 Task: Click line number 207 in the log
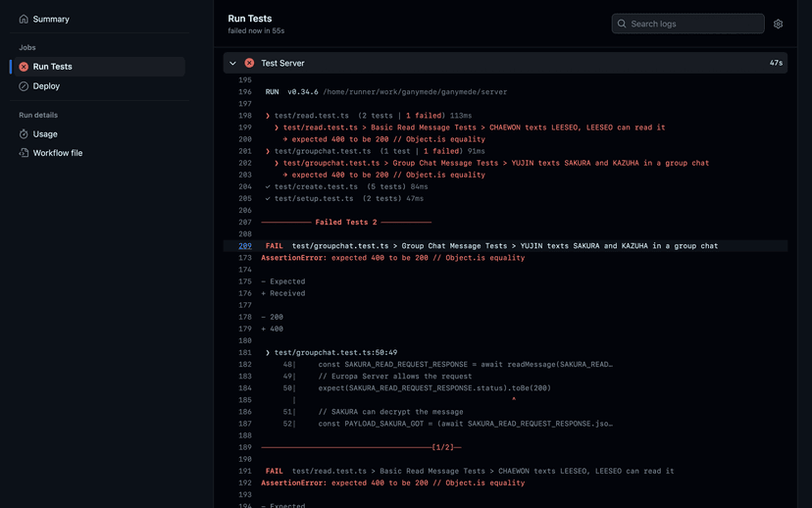tap(245, 223)
